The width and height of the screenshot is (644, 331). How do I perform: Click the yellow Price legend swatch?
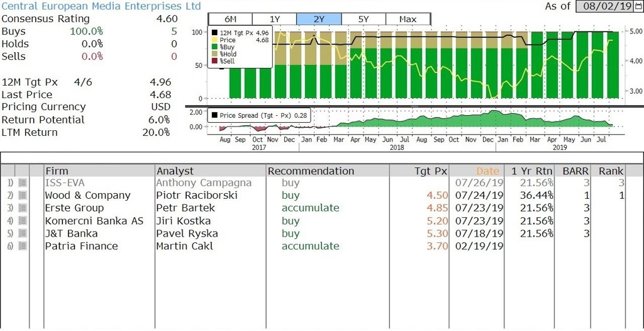click(214, 40)
